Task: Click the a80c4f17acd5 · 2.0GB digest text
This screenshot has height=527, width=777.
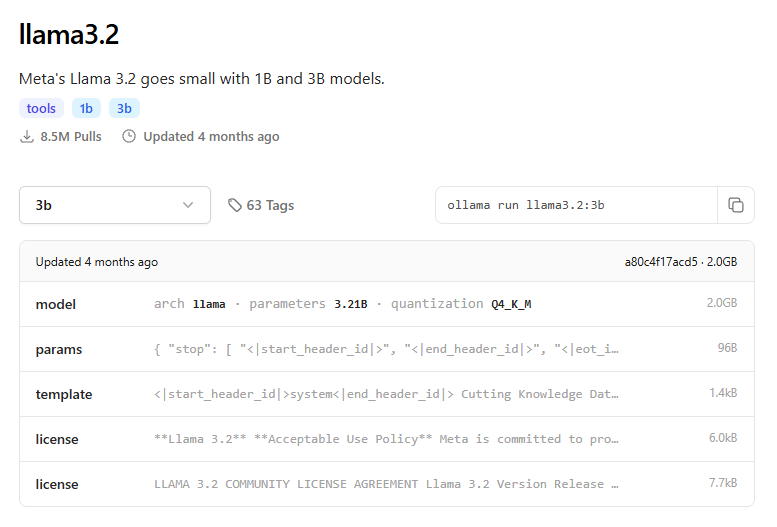Action: 681,262
